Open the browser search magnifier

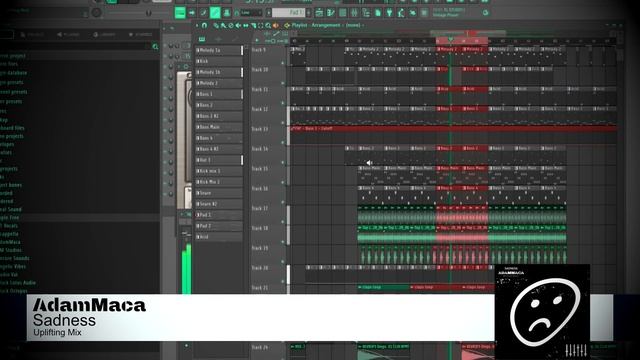[x=155, y=47]
